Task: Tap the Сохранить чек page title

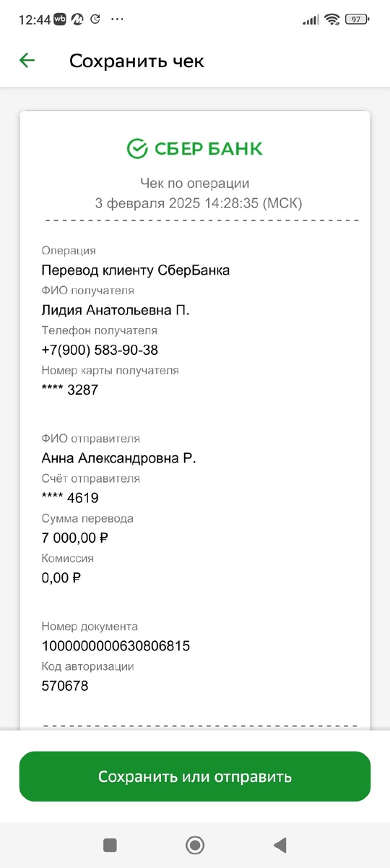Action: pos(136,61)
